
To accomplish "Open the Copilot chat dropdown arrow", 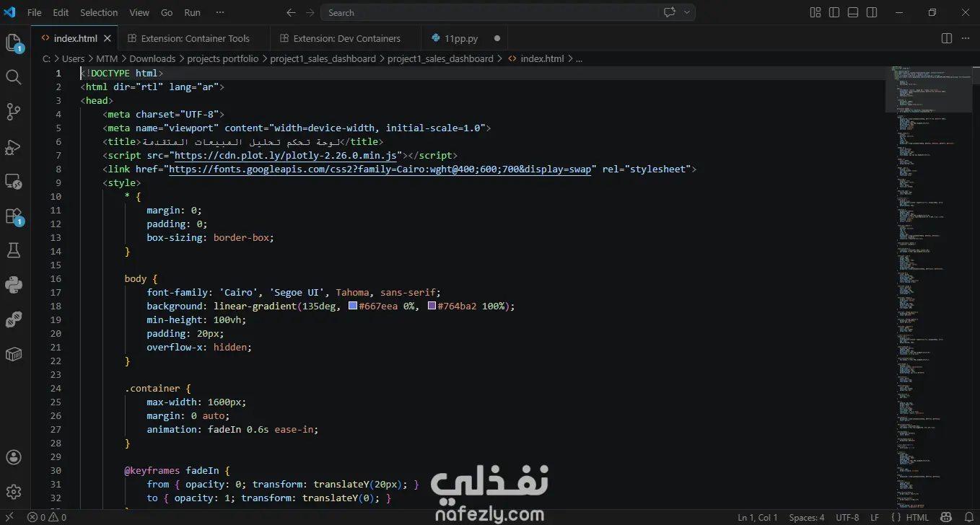I will 687,12.
